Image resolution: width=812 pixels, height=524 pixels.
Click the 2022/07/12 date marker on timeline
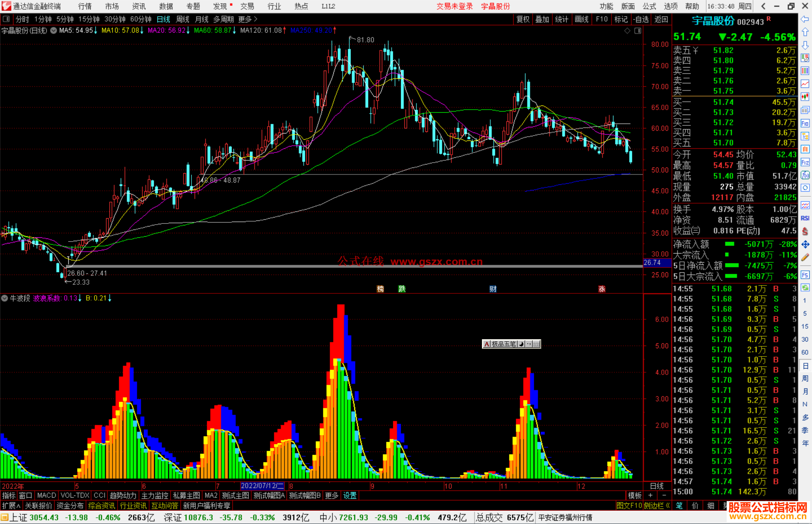pyautogui.click(x=262, y=486)
